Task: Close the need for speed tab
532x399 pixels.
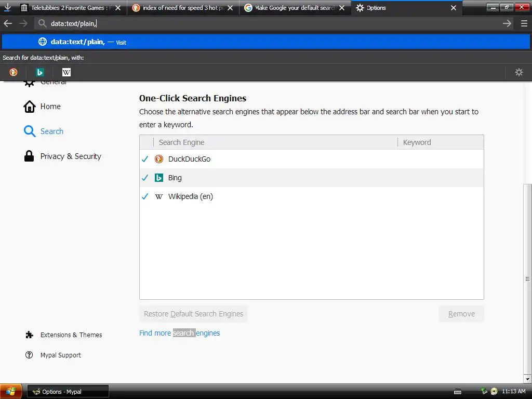Action: click(x=230, y=8)
